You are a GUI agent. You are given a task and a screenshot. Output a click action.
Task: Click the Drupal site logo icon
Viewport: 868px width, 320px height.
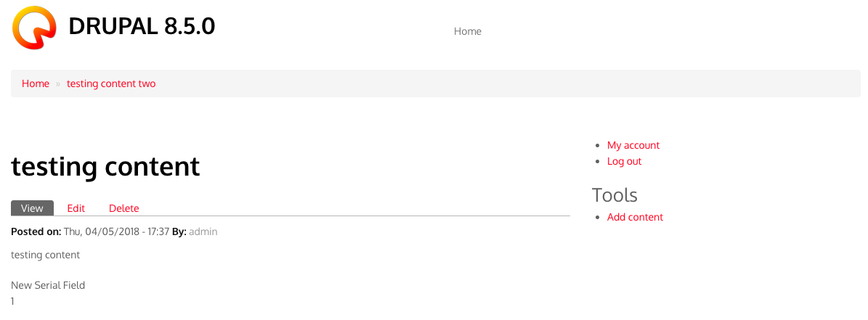[x=34, y=28]
